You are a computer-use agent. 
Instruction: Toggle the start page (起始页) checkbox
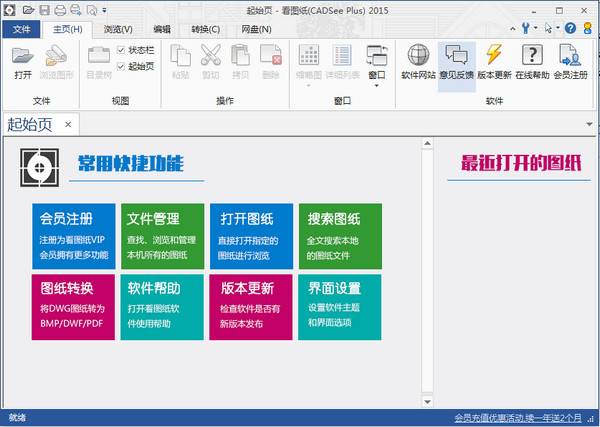122,66
